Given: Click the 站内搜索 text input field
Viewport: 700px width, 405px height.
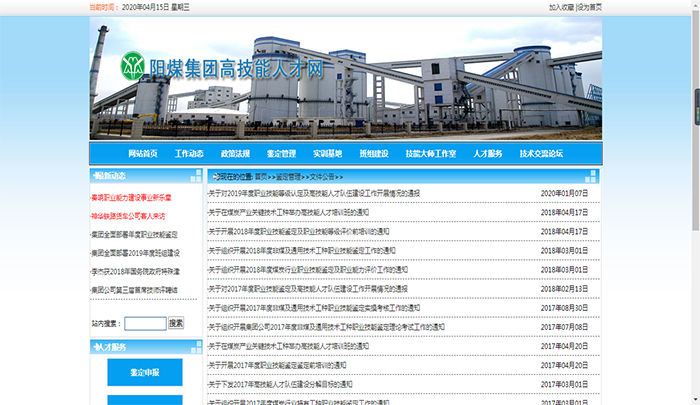Looking at the screenshot, I should [x=144, y=323].
